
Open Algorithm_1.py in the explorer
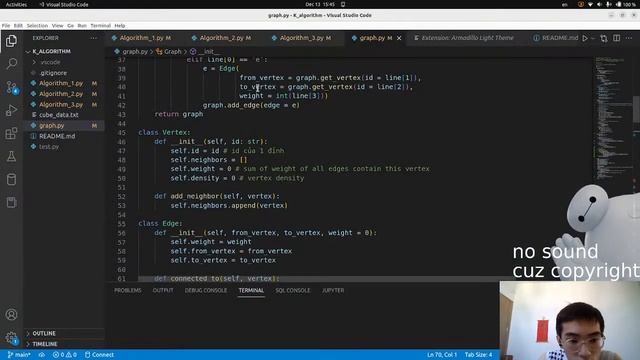click(x=61, y=83)
